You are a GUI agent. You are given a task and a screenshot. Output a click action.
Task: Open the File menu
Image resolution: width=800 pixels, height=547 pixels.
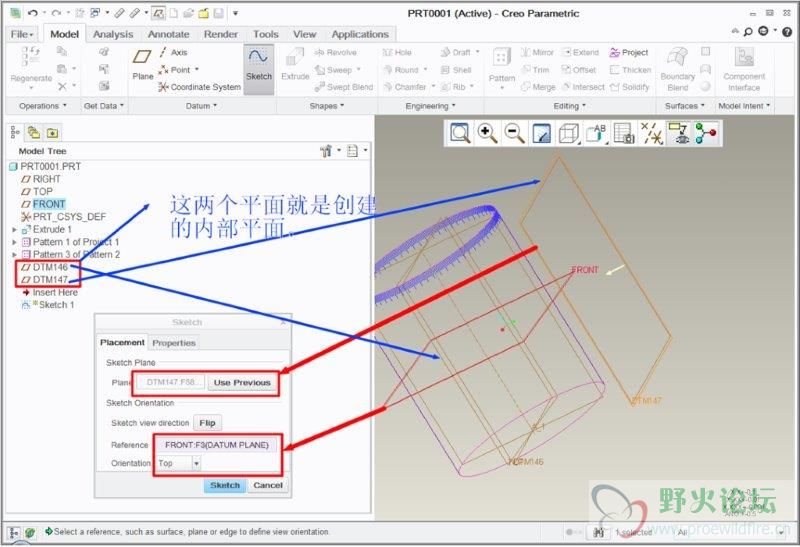click(x=22, y=34)
